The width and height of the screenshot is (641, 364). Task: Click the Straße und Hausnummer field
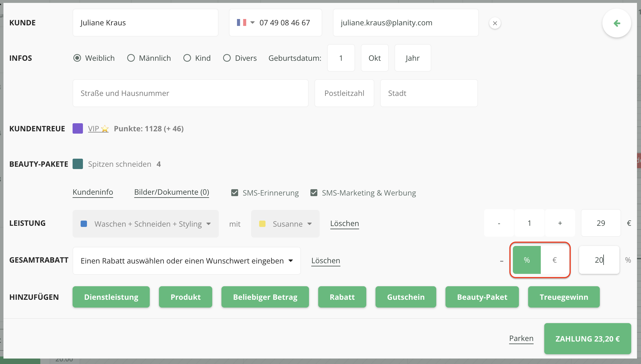[190, 93]
